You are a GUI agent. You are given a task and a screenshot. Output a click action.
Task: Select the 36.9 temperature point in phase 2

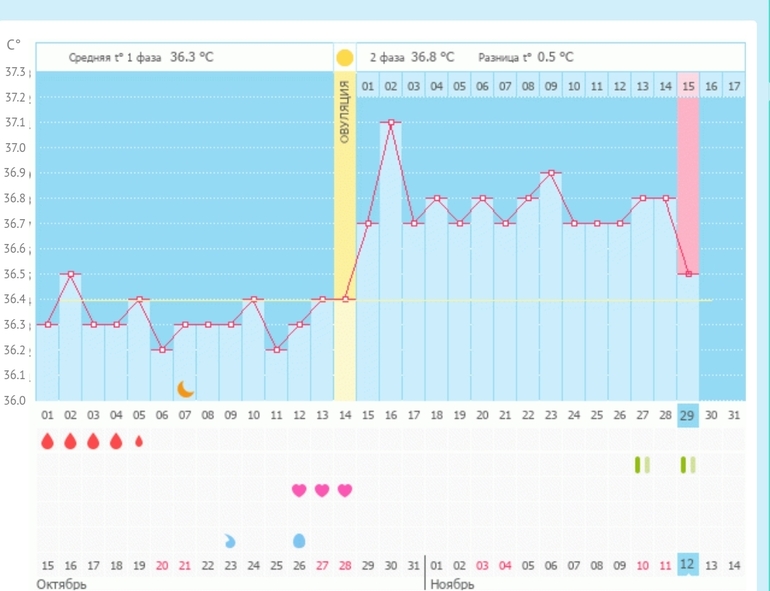(551, 173)
